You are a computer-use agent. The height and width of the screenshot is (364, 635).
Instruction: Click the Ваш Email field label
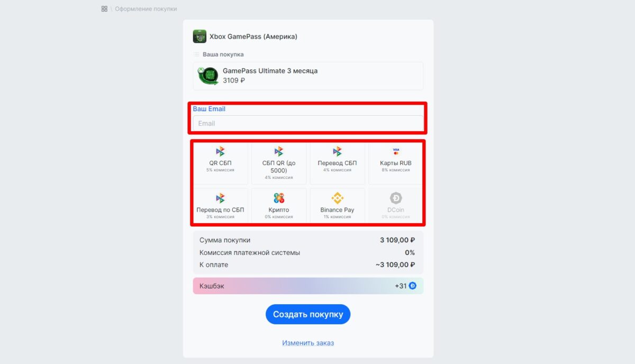click(x=209, y=109)
